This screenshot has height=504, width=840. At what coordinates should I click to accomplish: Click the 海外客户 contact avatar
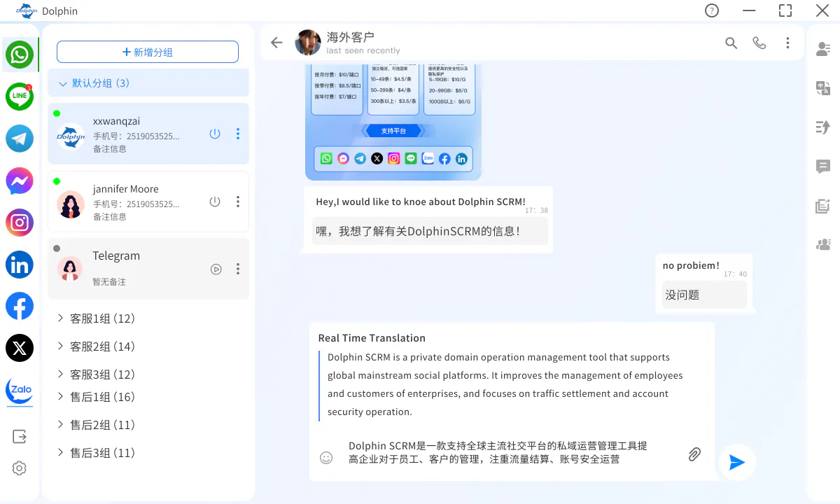308,43
